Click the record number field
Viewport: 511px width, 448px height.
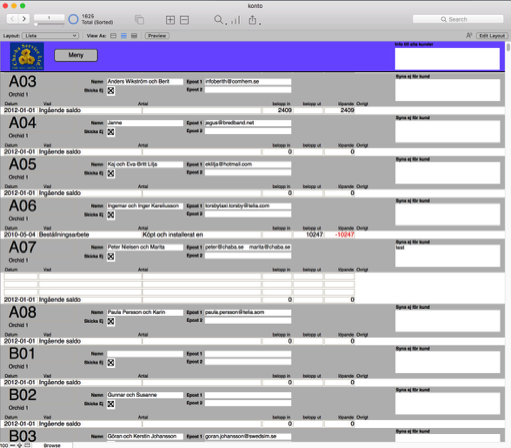click(x=49, y=17)
